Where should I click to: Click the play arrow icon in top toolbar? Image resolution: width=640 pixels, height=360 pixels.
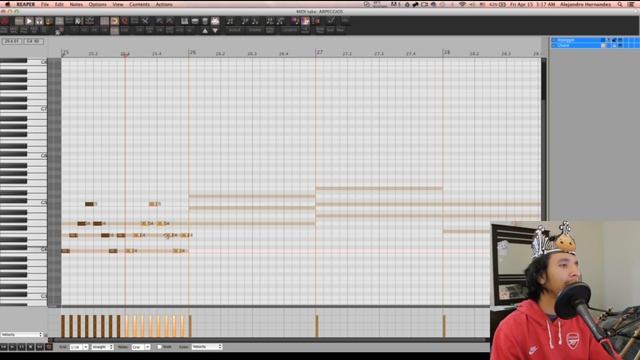(29, 21)
